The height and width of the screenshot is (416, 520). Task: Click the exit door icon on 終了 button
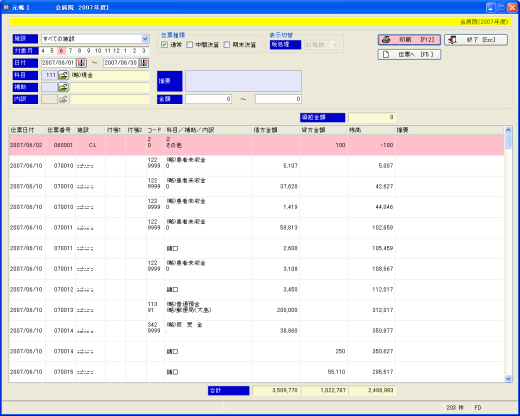pyautogui.click(x=453, y=40)
